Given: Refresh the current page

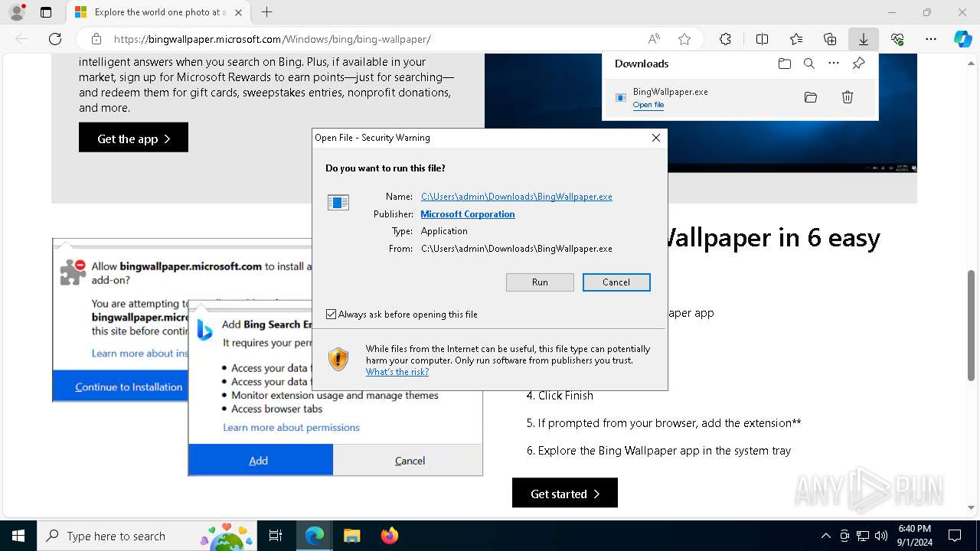Looking at the screenshot, I should (55, 39).
